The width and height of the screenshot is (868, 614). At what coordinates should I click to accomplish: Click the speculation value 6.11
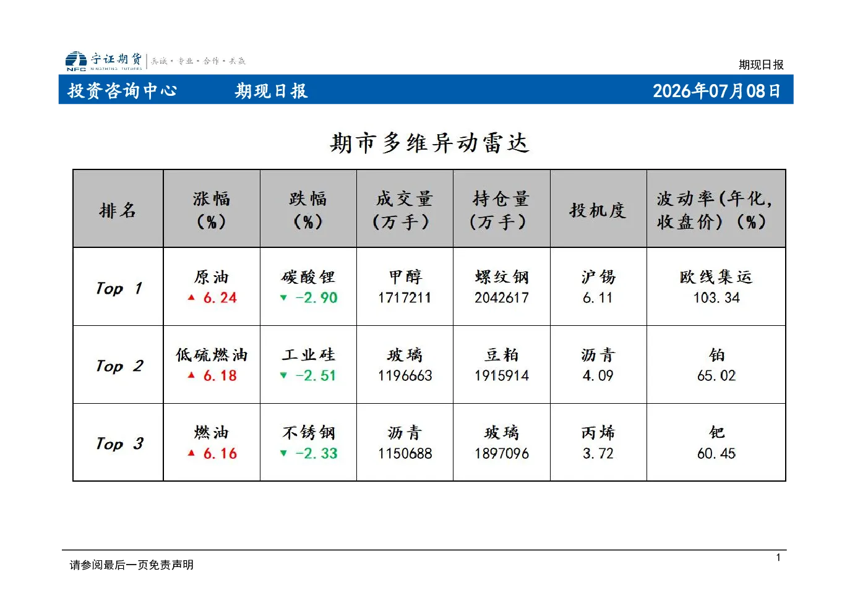pos(598,297)
